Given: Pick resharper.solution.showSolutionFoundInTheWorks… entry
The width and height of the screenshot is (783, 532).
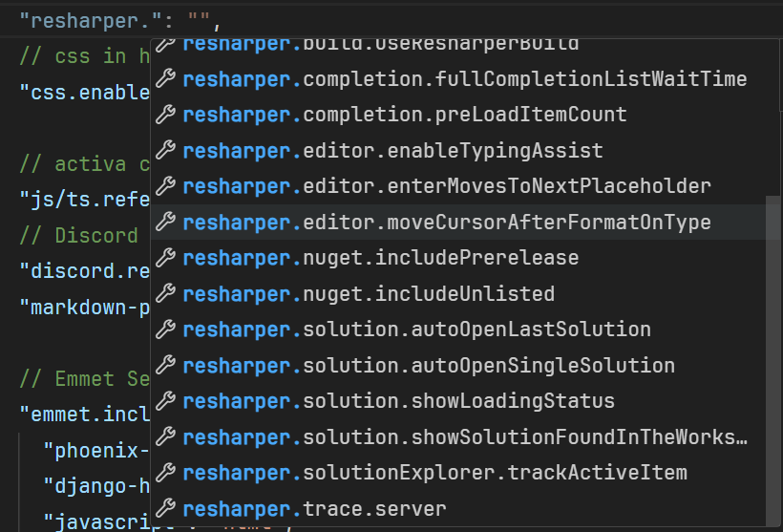Looking at the screenshot, I should click(x=458, y=437).
